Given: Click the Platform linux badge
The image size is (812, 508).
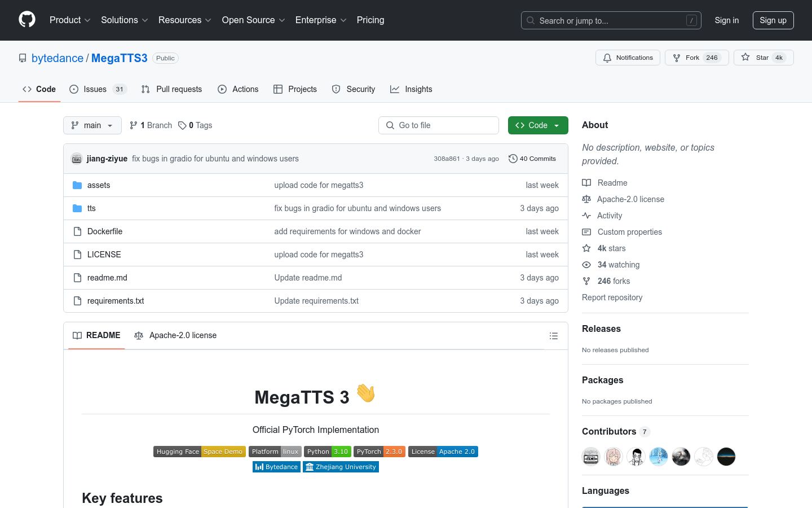Looking at the screenshot, I should (275, 452).
